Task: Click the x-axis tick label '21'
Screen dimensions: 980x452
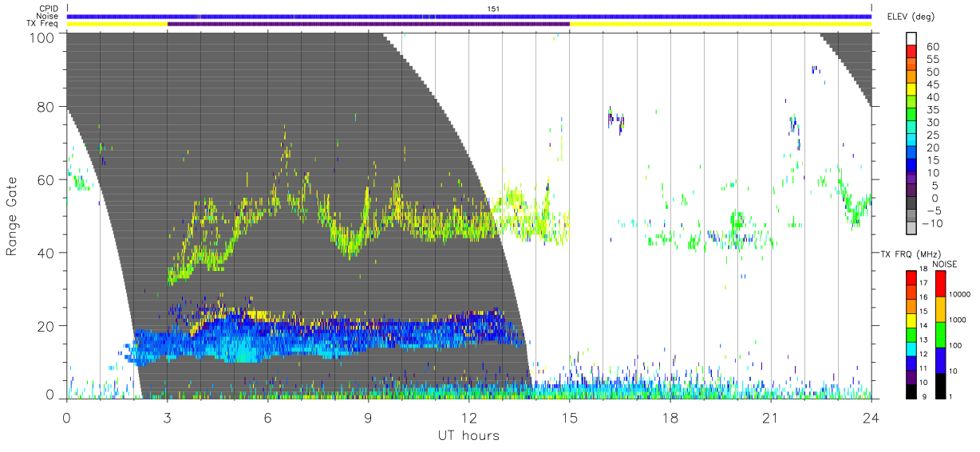Action: 771,417
